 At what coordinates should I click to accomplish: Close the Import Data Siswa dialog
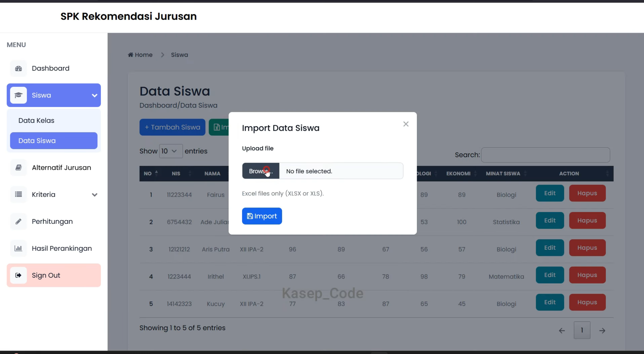pyautogui.click(x=406, y=124)
